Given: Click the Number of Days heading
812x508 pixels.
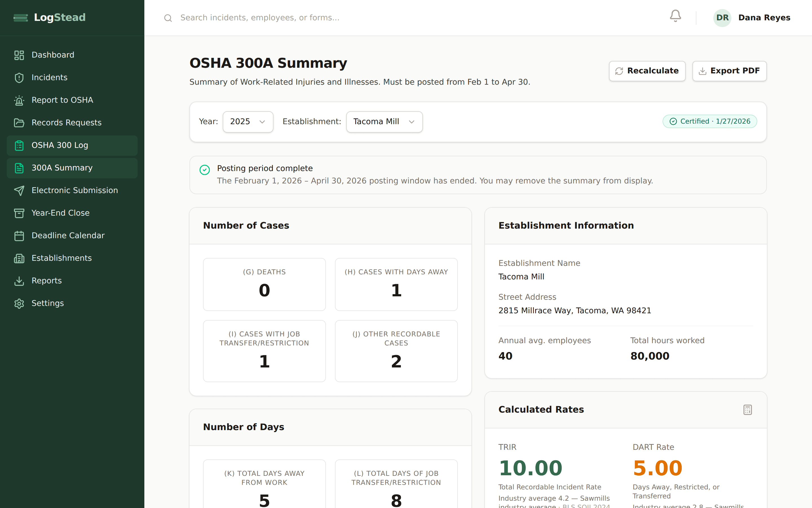Looking at the screenshot, I should [244, 427].
